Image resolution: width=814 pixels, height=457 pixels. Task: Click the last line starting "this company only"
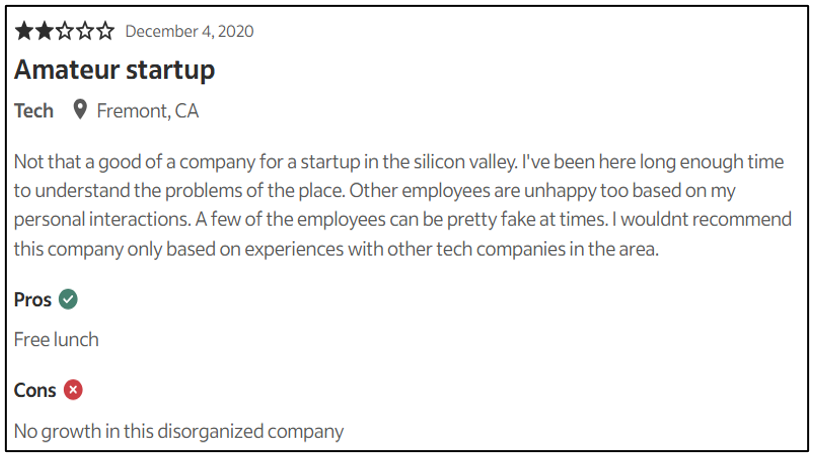(x=337, y=249)
